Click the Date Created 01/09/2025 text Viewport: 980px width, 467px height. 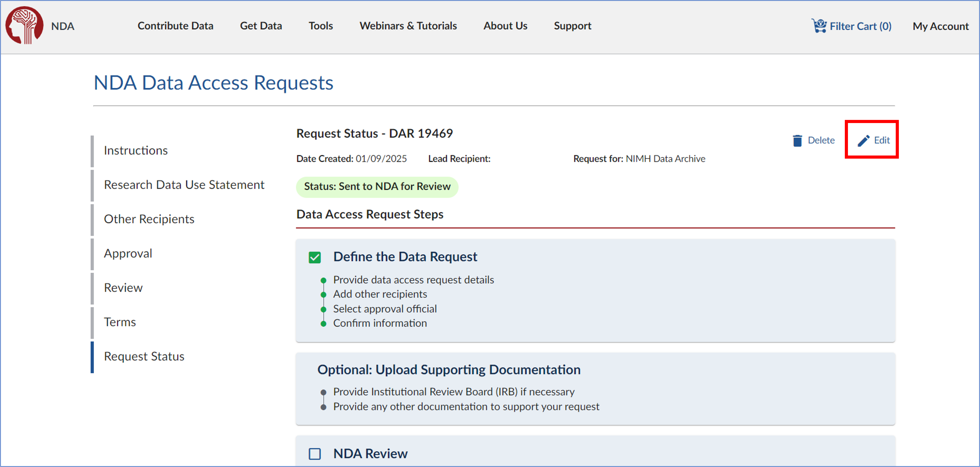[x=351, y=159]
